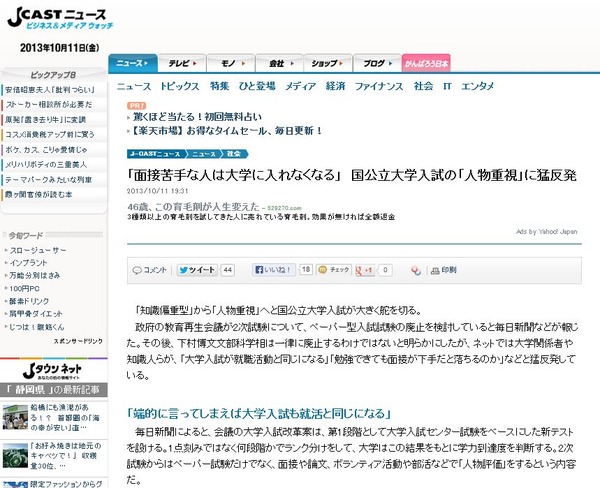
Task: Switch to the ニュース main tab
Action: pos(133,63)
